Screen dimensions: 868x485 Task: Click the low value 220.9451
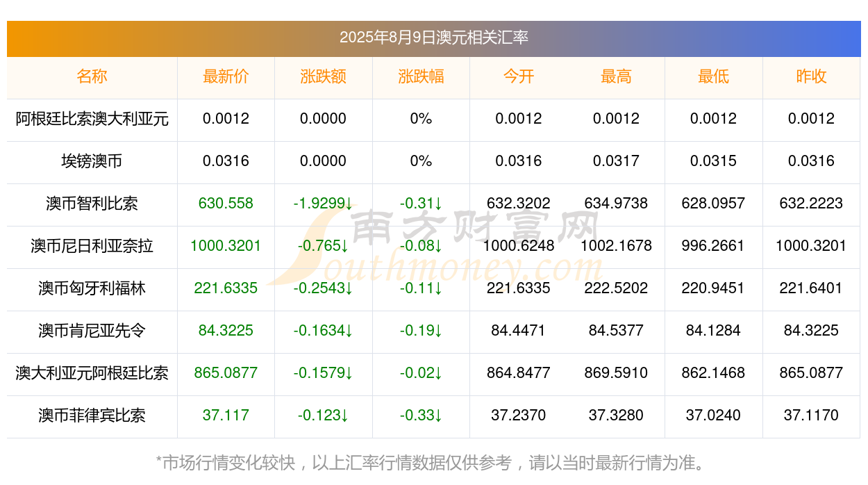713,288
